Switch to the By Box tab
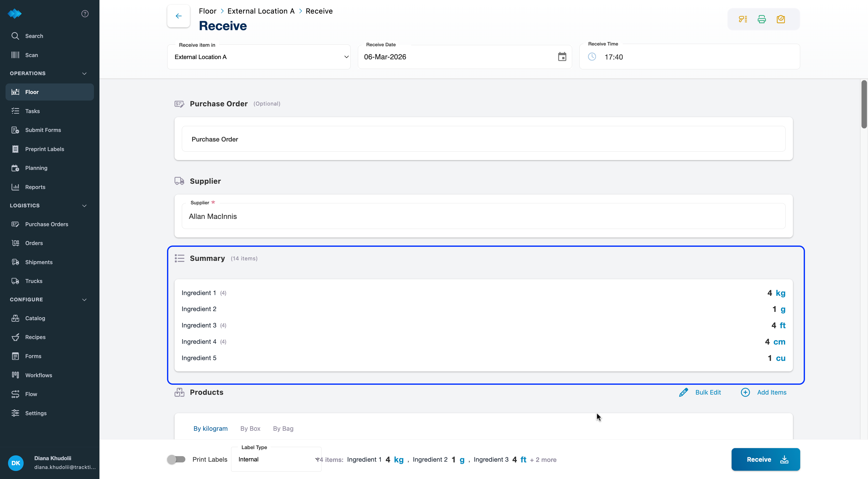Screen dimensions: 868x479 coord(250,428)
